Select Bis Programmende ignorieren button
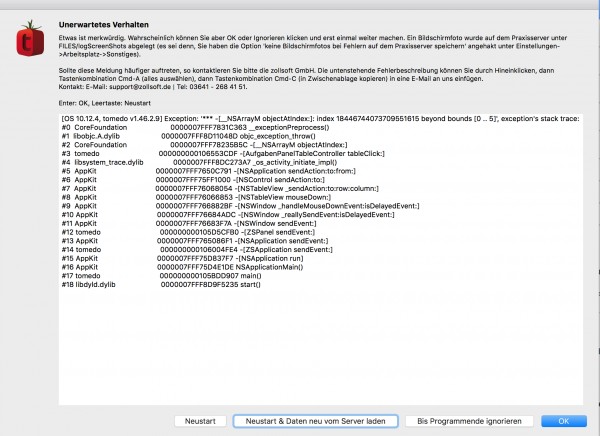 469,421
